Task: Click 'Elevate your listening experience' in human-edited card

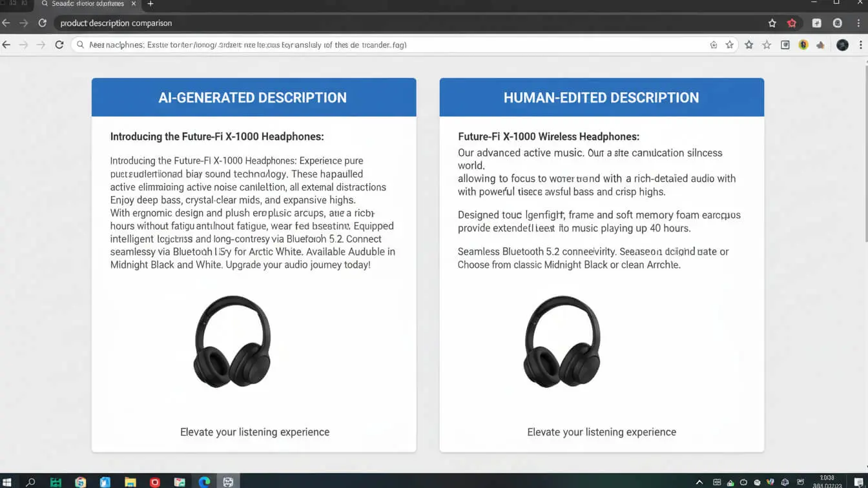Action: tap(602, 432)
